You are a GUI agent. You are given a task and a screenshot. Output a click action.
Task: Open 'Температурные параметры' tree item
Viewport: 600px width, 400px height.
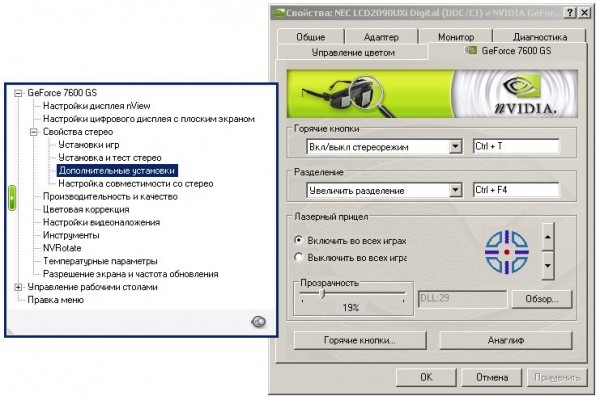pos(100,261)
